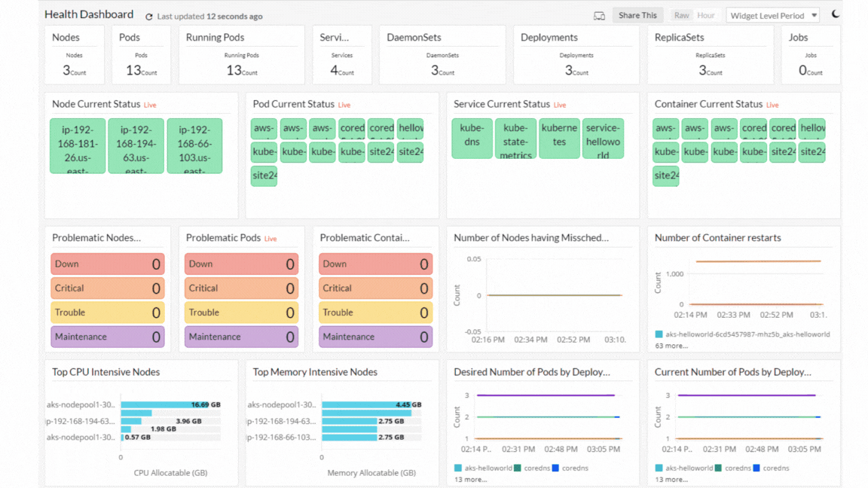Click the Services count widget showing 4
The image size is (868, 488).
tap(342, 55)
